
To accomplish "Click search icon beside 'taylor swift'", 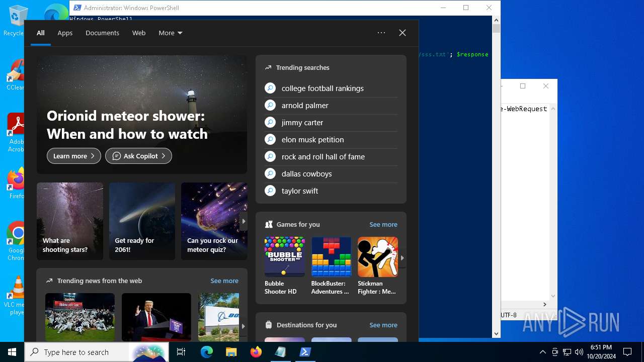I will [270, 191].
